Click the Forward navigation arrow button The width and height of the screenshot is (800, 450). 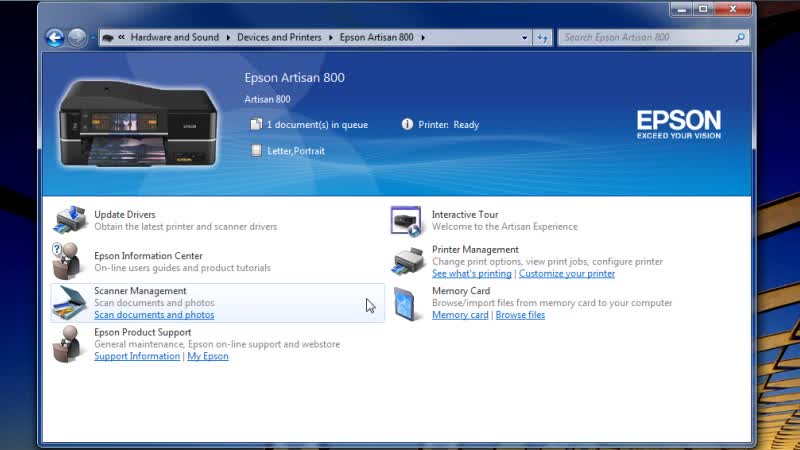[77, 37]
